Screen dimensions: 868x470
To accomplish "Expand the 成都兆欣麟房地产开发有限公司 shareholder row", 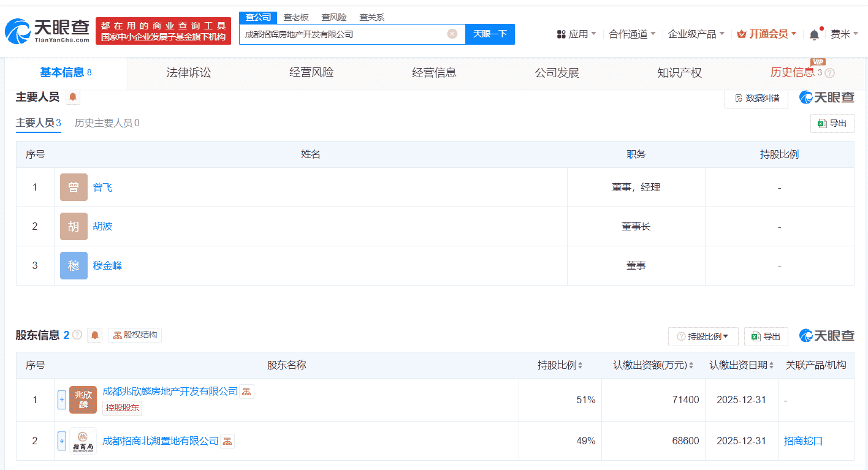I will pyautogui.click(x=62, y=400).
